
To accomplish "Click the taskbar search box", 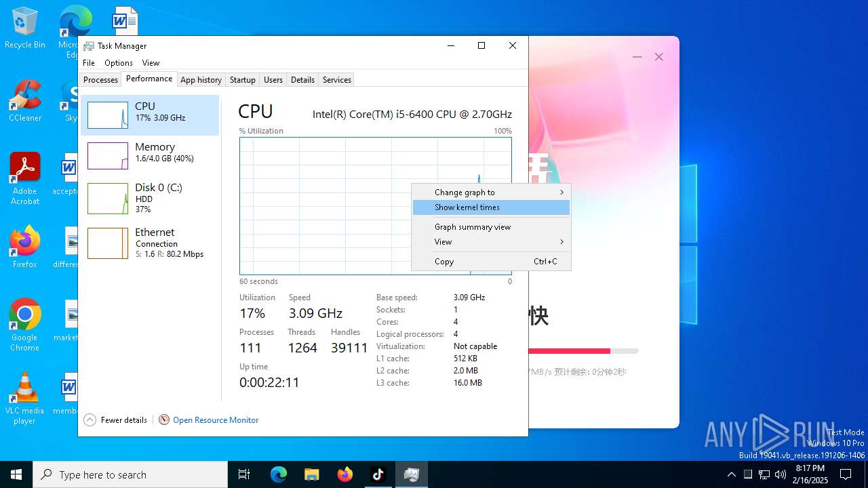I will tap(130, 474).
